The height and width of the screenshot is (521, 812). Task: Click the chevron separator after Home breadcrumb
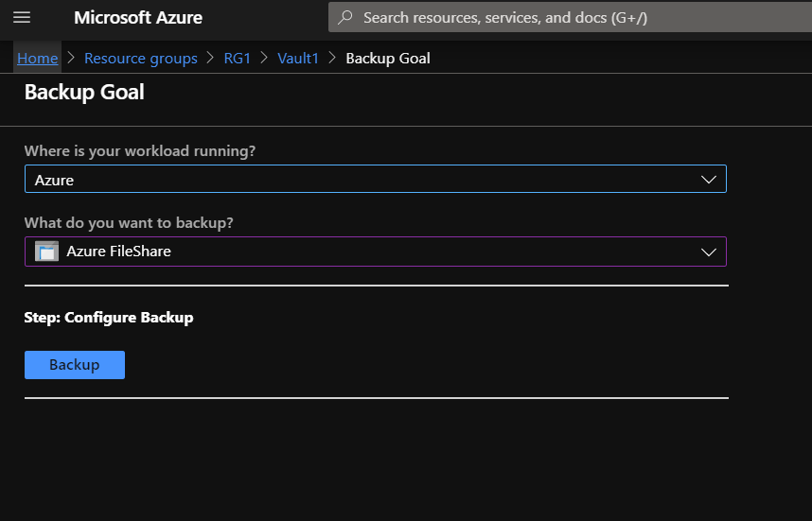click(71, 59)
